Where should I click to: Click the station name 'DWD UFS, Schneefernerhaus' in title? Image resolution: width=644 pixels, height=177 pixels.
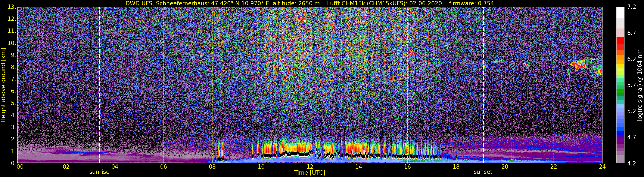[167, 3]
